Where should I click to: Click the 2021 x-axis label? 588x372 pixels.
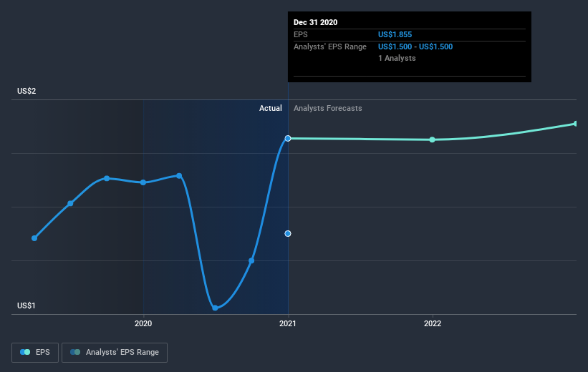[x=288, y=323]
